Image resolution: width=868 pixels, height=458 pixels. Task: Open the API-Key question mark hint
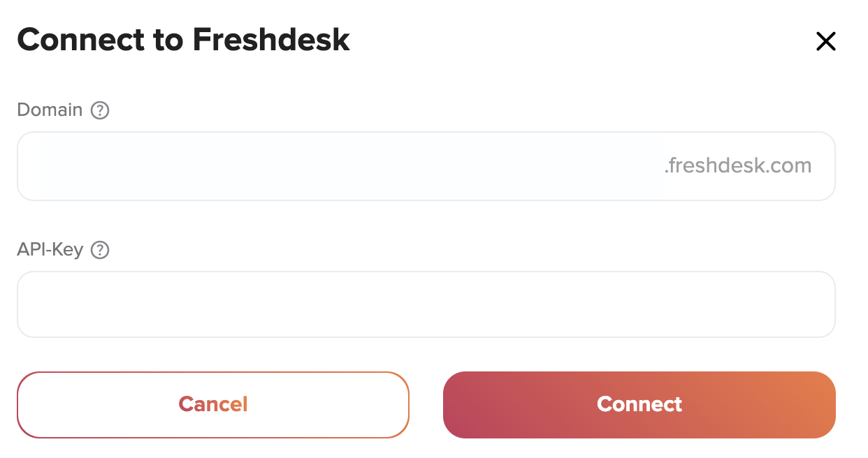tap(101, 250)
